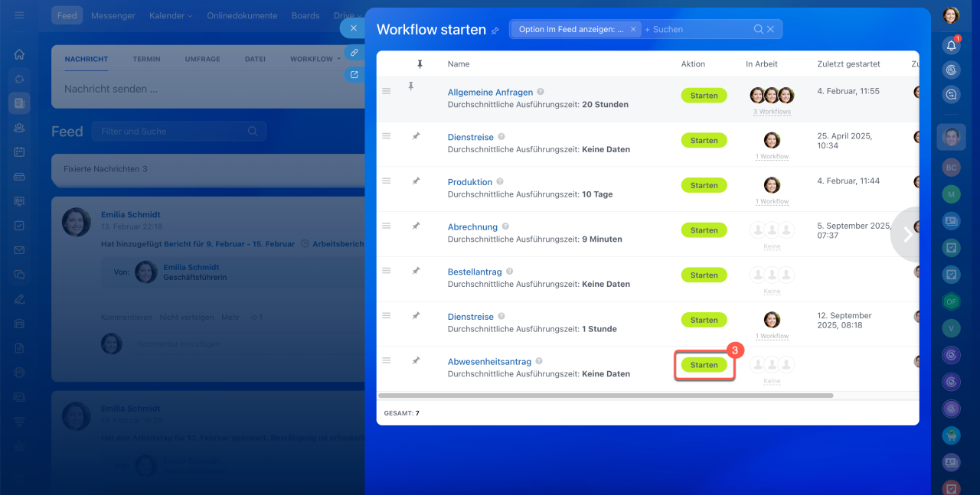Start the Bestellantrag workflow
The height and width of the screenshot is (495, 980).
704,275
